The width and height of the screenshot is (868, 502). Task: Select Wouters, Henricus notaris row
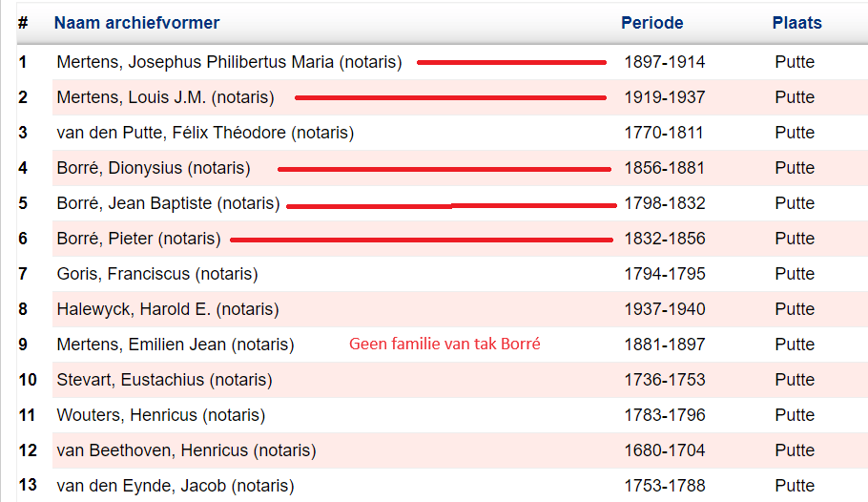click(160, 415)
